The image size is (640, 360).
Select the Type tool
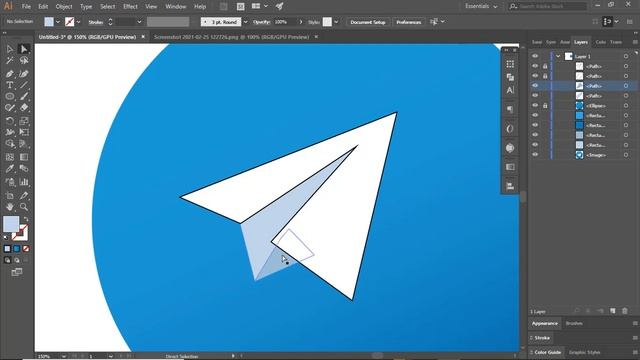tap(10, 85)
